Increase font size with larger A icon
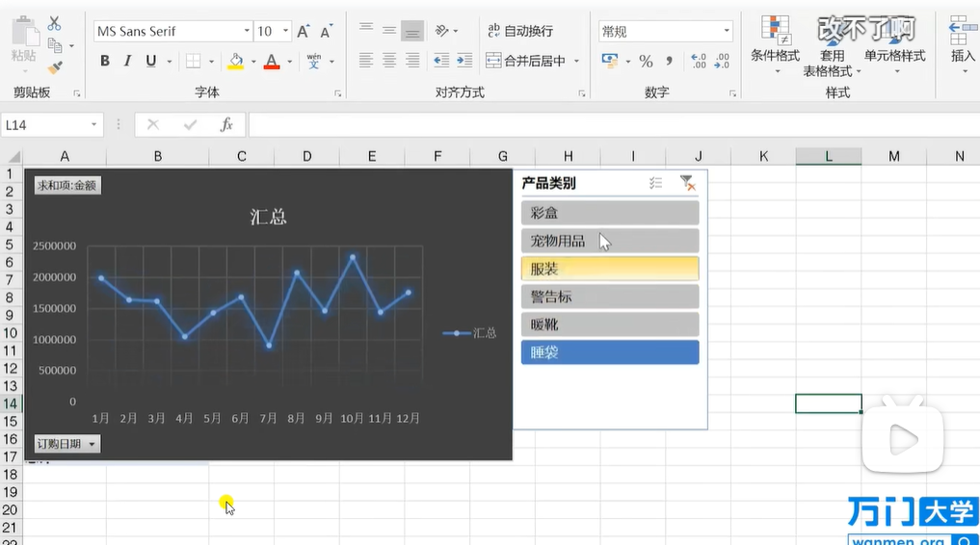980x545 pixels. (304, 31)
